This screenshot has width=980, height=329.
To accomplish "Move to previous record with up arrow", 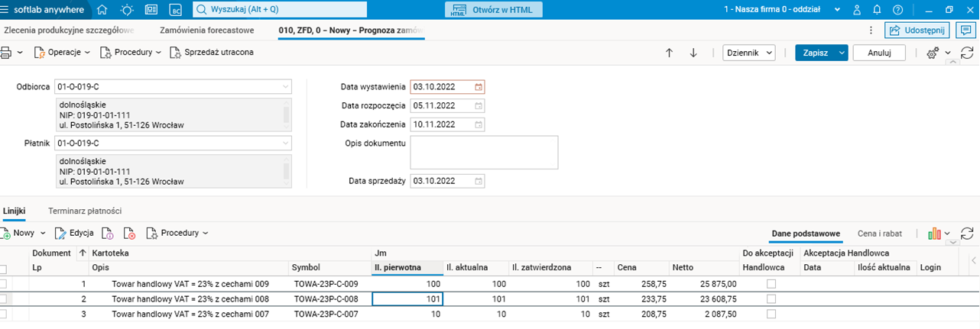I will tap(670, 53).
